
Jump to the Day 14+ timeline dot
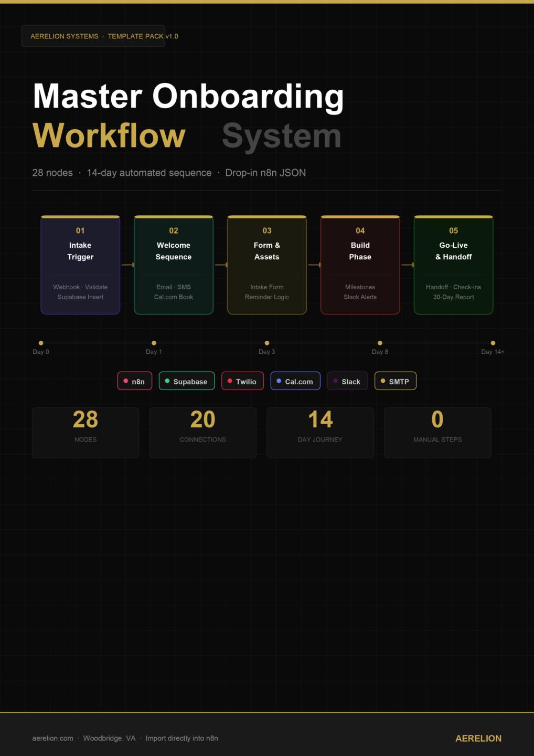[493, 343]
